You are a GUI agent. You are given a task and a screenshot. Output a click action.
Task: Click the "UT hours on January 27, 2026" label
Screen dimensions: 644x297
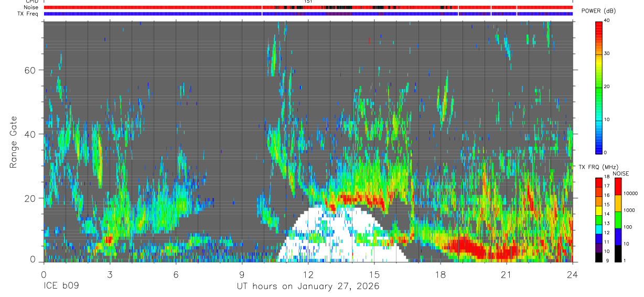point(308,287)
